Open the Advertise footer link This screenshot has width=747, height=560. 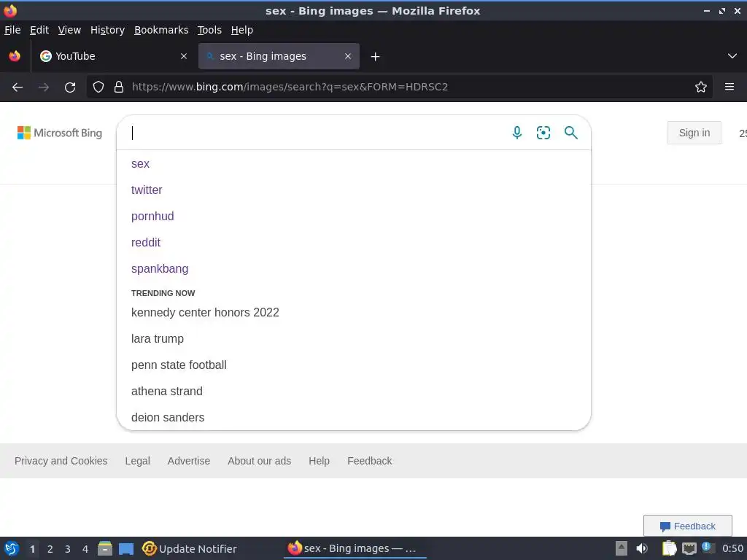pyautogui.click(x=189, y=461)
